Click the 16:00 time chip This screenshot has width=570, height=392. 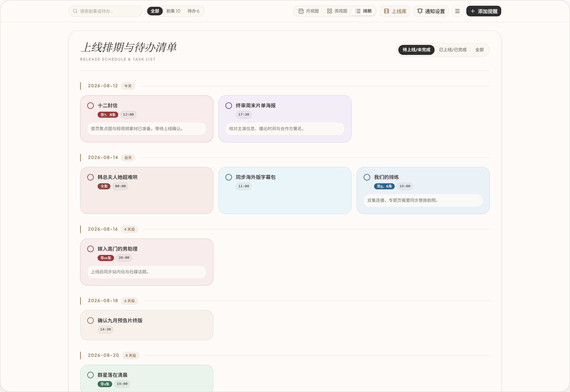coord(405,186)
